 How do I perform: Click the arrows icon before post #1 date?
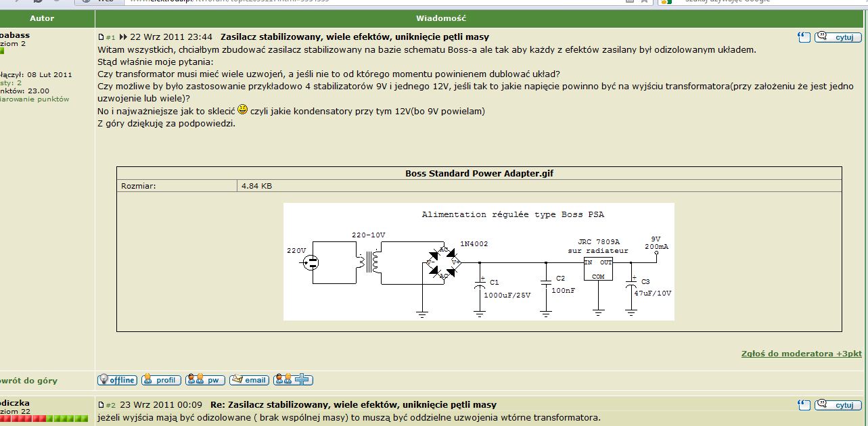coord(124,37)
